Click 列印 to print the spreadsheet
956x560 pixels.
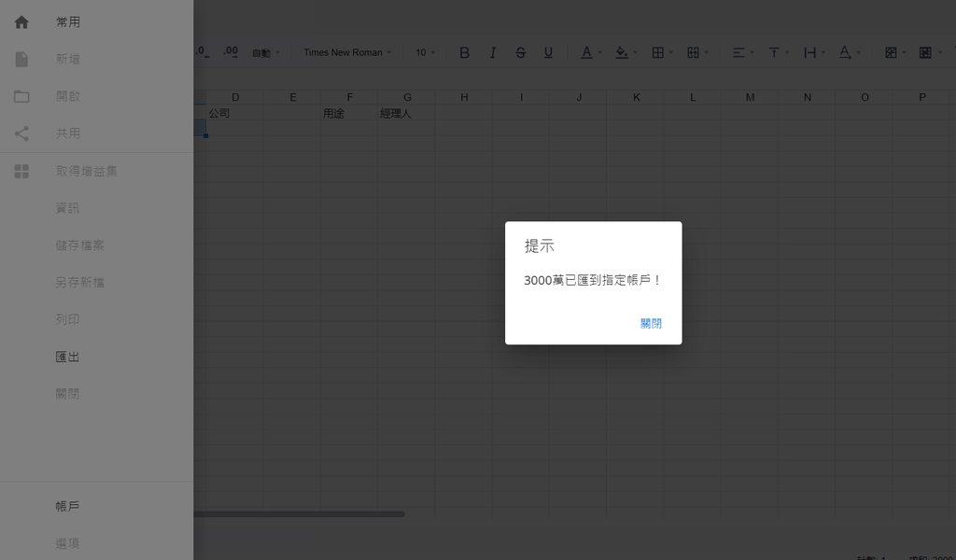(66, 318)
